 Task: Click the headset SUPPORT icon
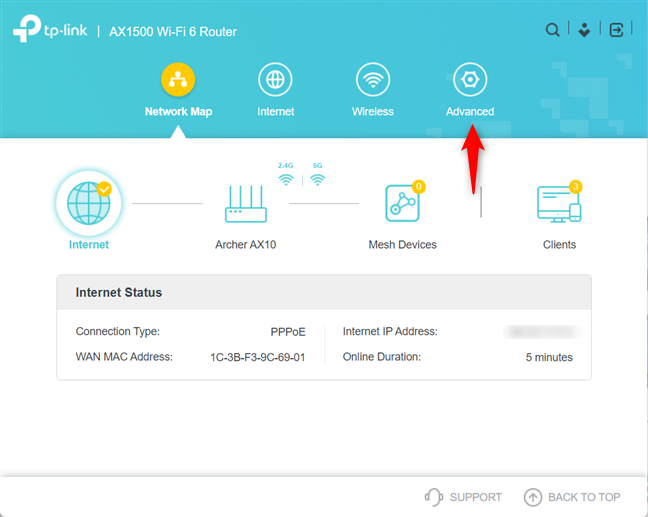(434, 497)
